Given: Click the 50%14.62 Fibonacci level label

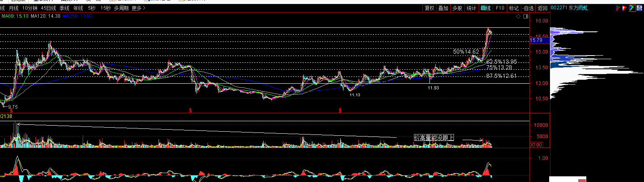Looking at the screenshot, I should [466, 52].
